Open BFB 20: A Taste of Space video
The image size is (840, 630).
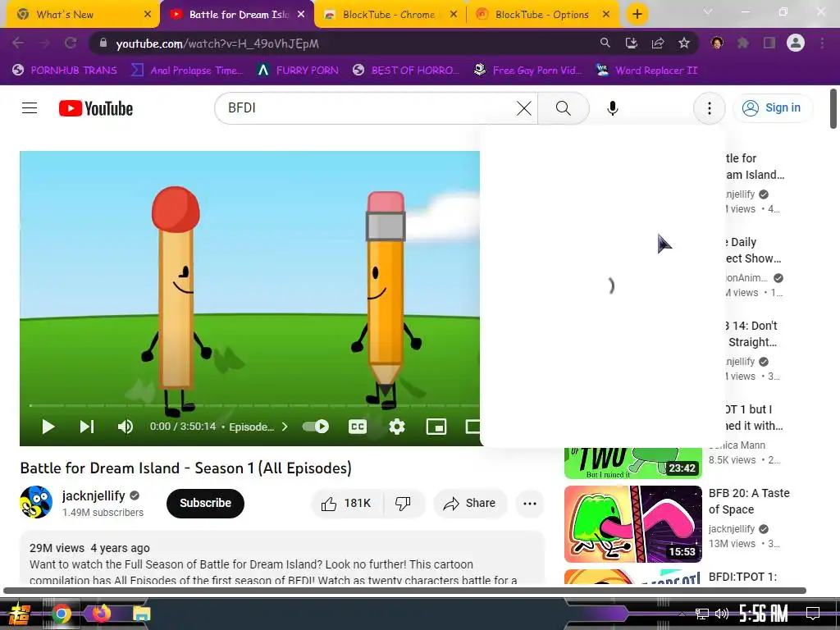[749, 501]
